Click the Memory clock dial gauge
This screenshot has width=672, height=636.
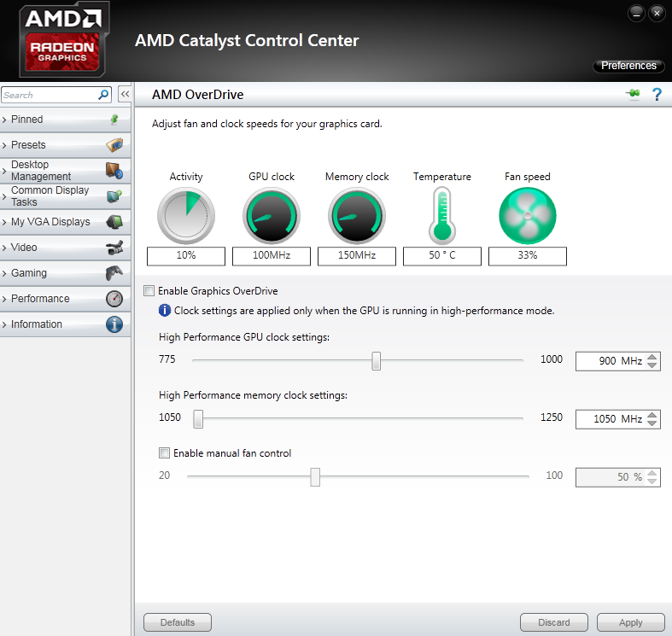357,216
